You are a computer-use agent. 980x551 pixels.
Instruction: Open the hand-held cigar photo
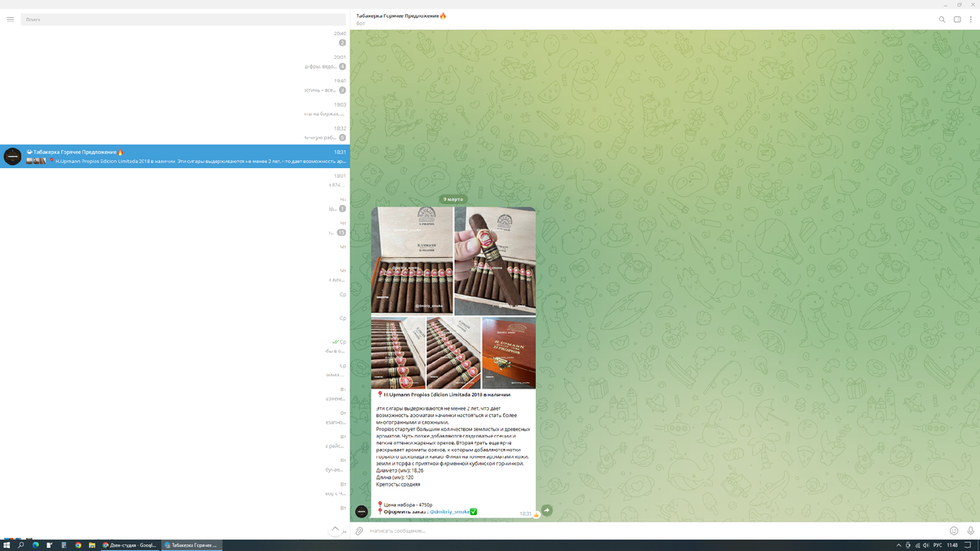[x=495, y=260]
